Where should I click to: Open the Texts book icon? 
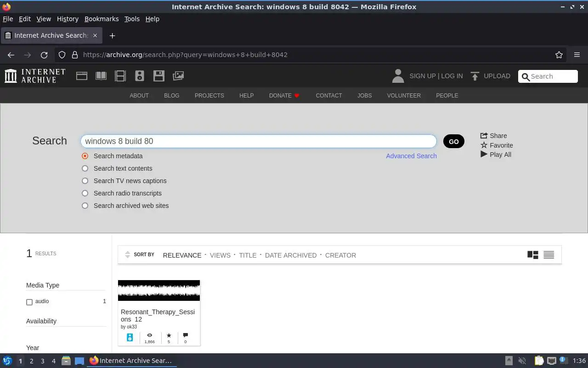101,76
